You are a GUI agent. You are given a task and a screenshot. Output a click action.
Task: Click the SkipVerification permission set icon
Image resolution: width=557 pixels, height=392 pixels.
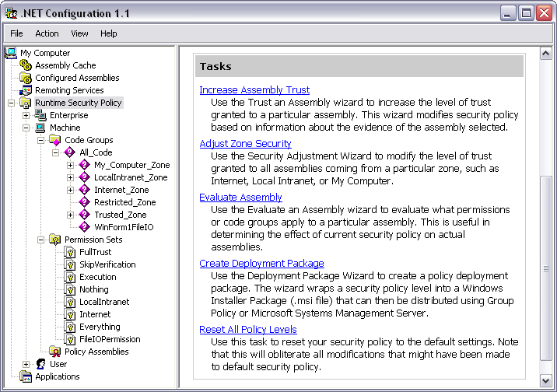70,264
